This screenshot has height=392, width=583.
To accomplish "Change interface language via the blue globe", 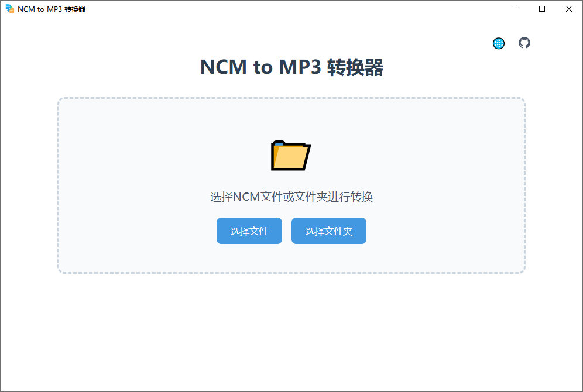I will click(x=499, y=43).
